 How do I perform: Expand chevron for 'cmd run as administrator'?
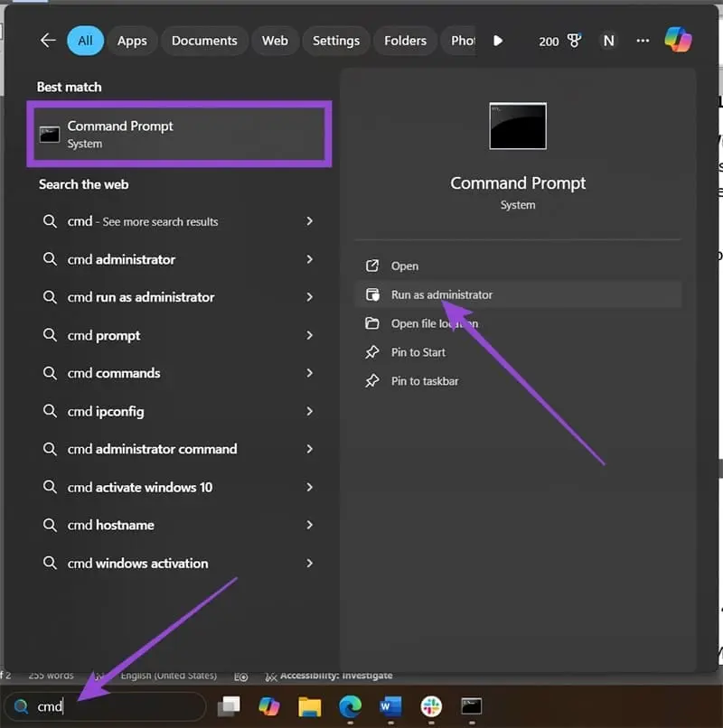click(x=309, y=296)
